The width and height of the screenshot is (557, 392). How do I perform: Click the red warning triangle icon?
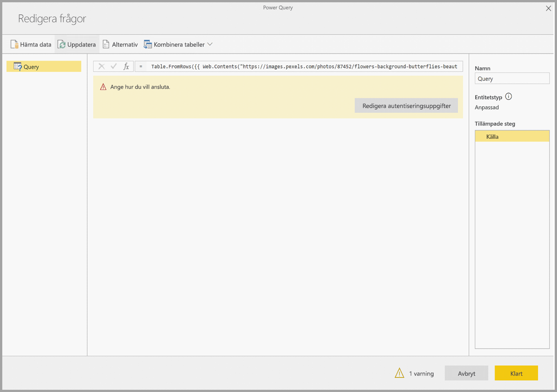tap(103, 87)
